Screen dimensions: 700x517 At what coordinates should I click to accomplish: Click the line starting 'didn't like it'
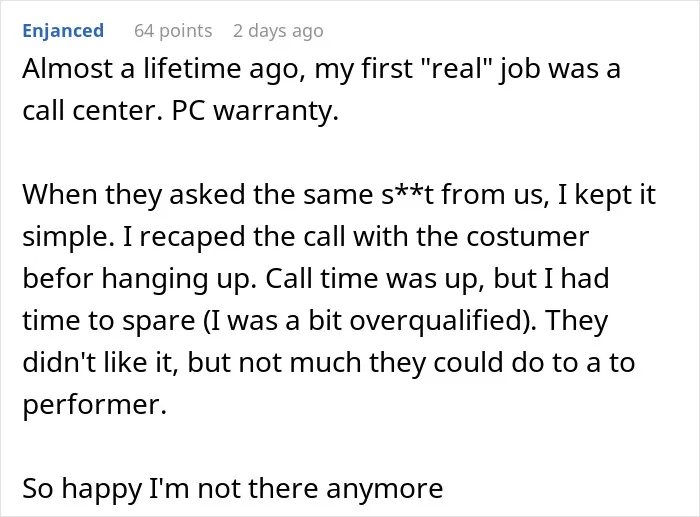coord(329,363)
